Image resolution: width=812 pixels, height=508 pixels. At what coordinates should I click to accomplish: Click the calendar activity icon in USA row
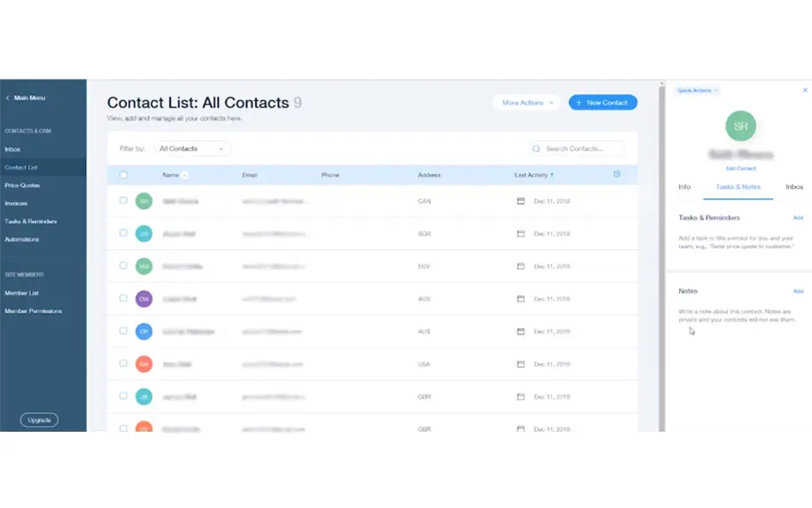coord(520,364)
